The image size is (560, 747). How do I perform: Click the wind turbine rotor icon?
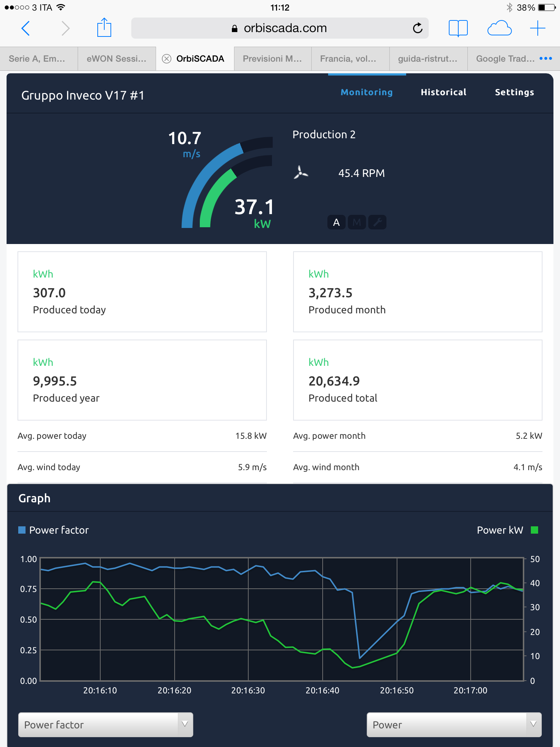click(x=300, y=173)
